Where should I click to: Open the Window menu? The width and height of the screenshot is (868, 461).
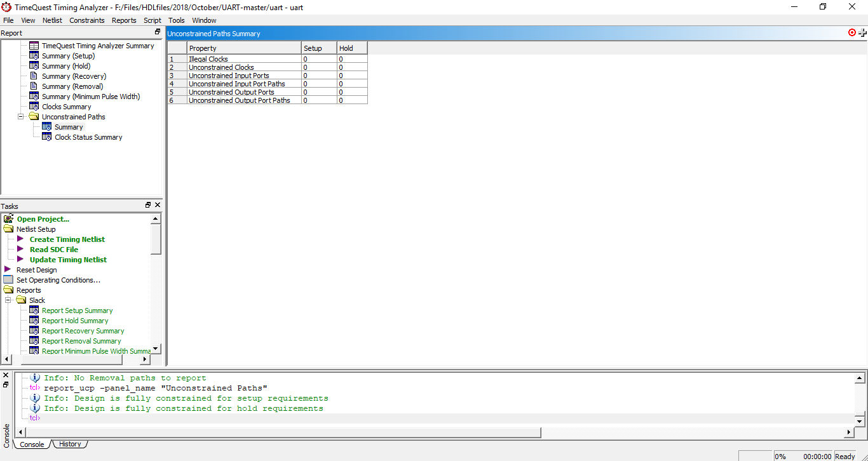click(x=204, y=20)
